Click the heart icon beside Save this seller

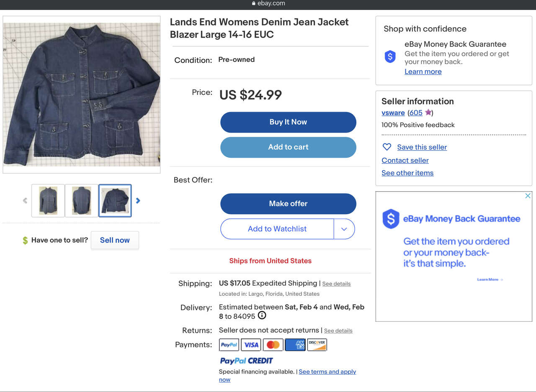tap(387, 147)
